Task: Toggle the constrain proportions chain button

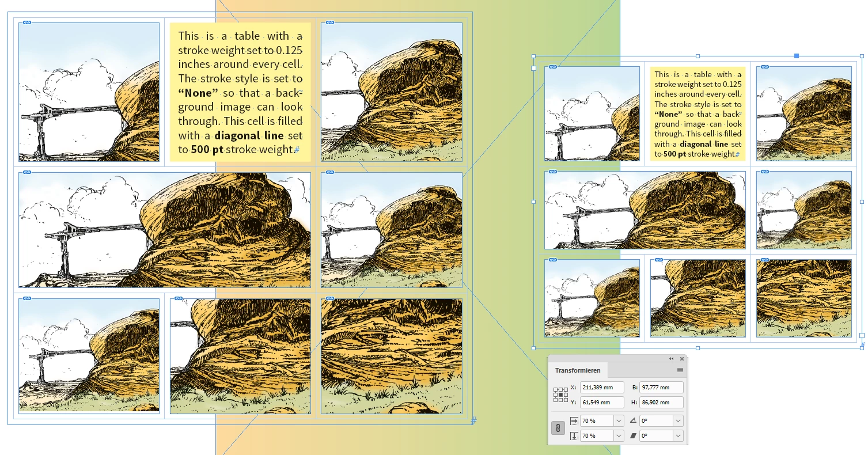Action: click(x=558, y=428)
